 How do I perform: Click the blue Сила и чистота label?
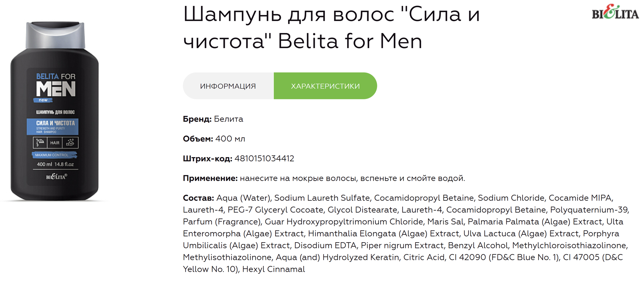click(53, 126)
